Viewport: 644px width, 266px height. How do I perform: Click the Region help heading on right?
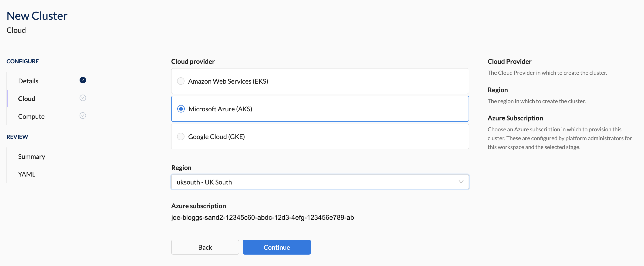tap(498, 90)
